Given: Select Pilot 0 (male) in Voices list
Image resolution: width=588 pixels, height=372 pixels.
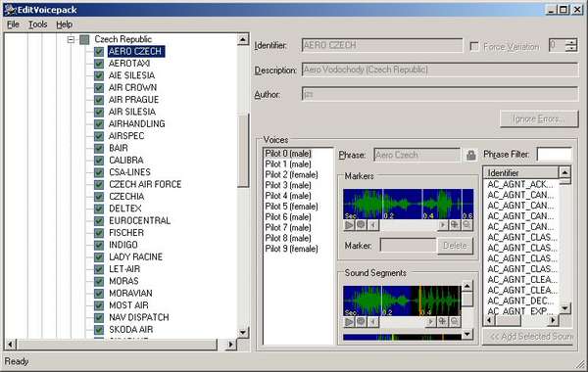Looking at the screenshot, I should [288, 154].
